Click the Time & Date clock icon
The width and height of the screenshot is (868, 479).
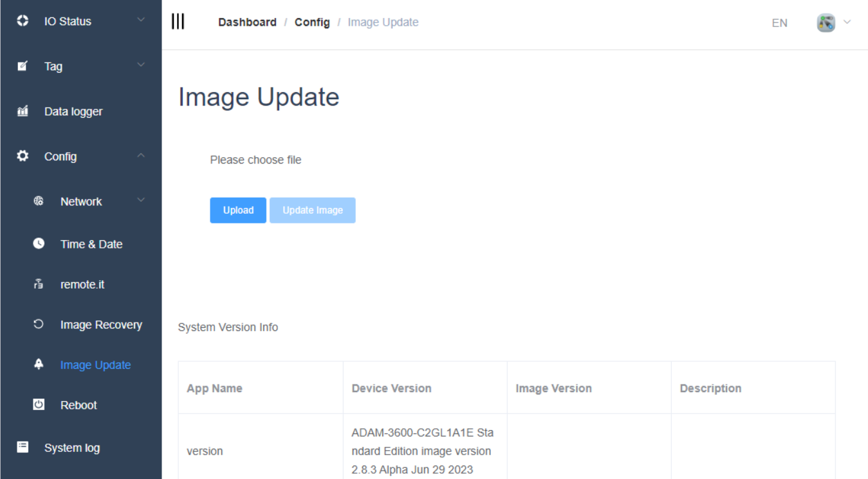click(x=39, y=244)
